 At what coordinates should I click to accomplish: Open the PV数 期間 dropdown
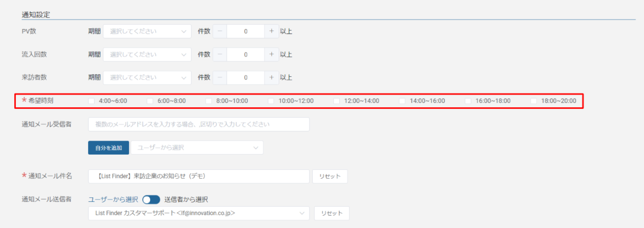147,31
